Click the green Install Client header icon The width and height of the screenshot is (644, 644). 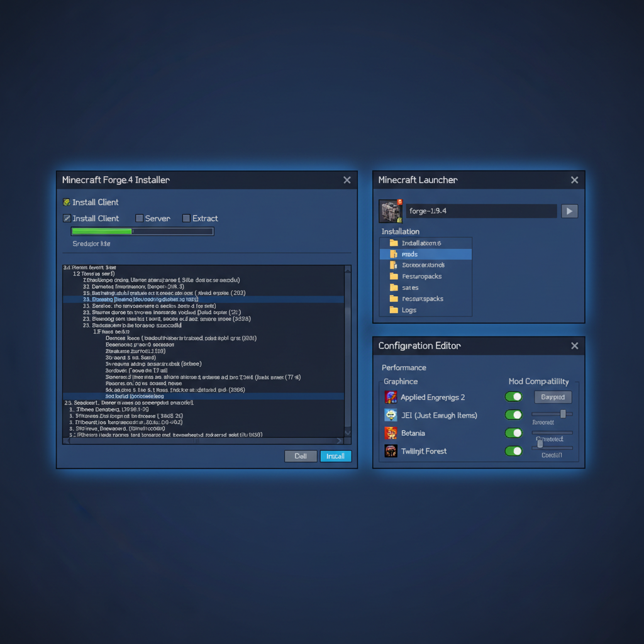[66, 202]
